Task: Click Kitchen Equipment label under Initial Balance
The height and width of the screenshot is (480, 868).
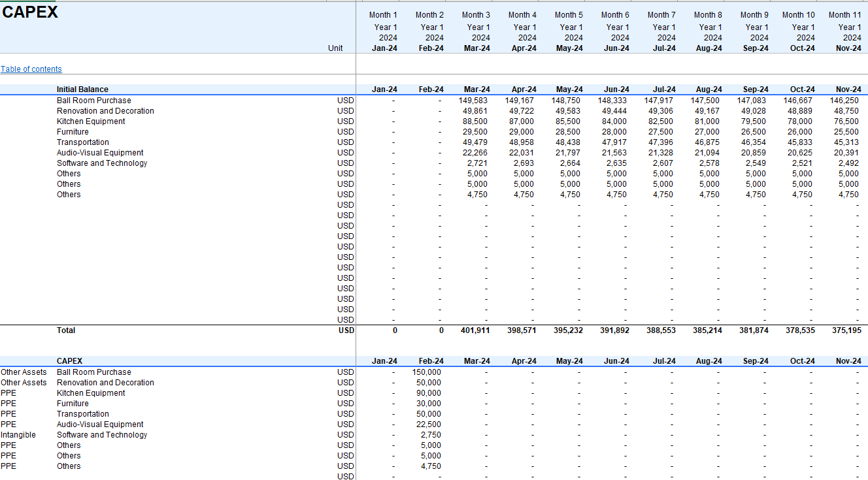Action: 91,121
